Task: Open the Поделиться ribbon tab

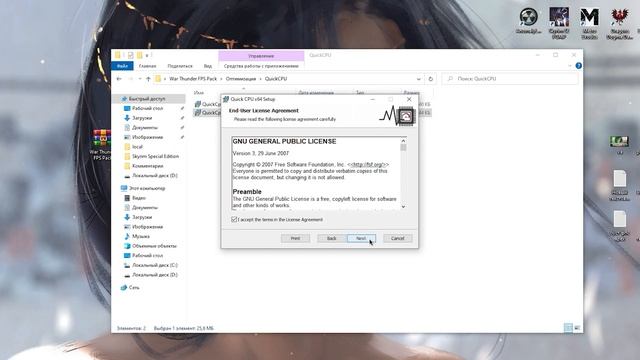Action: point(180,66)
